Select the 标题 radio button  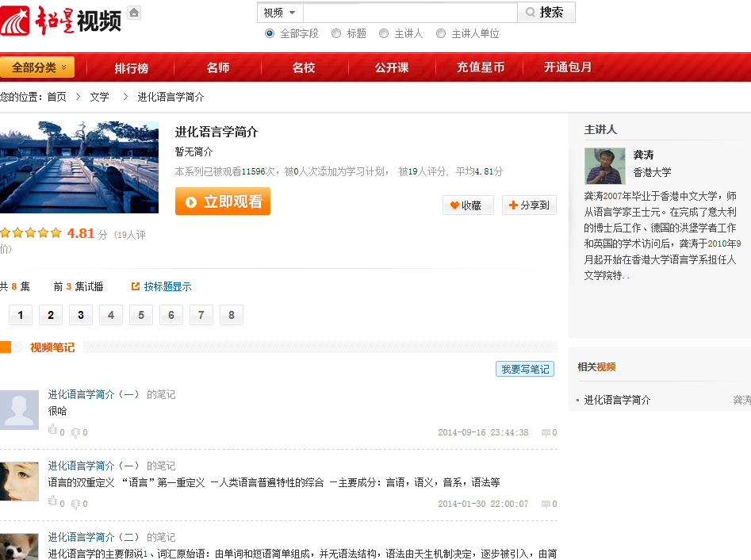pyautogui.click(x=336, y=33)
